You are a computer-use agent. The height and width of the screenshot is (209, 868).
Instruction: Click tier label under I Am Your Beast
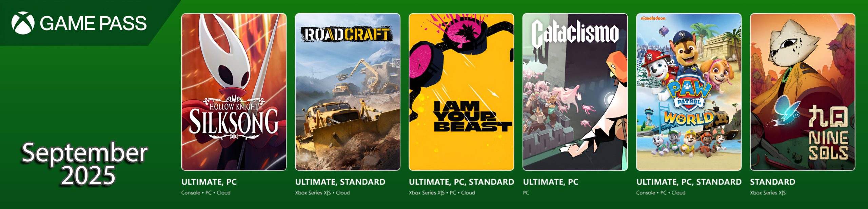[461, 182]
